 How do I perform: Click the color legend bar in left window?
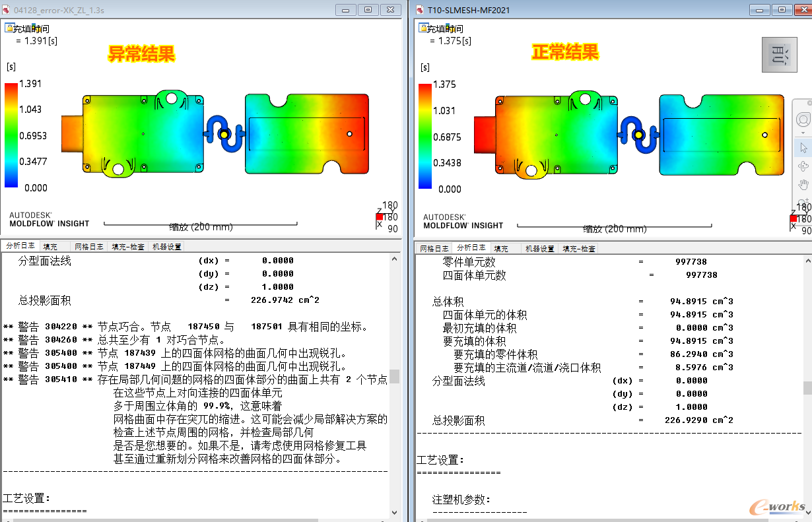click(11, 135)
